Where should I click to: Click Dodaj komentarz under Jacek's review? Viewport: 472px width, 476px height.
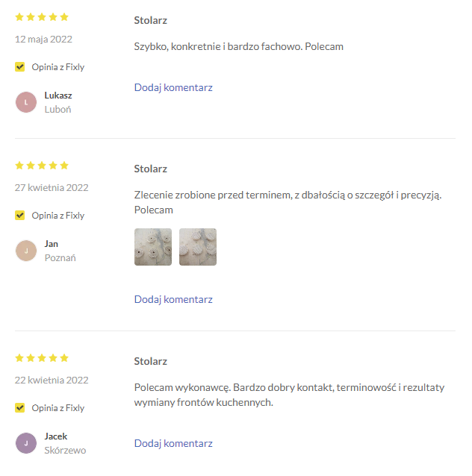pos(173,443)
